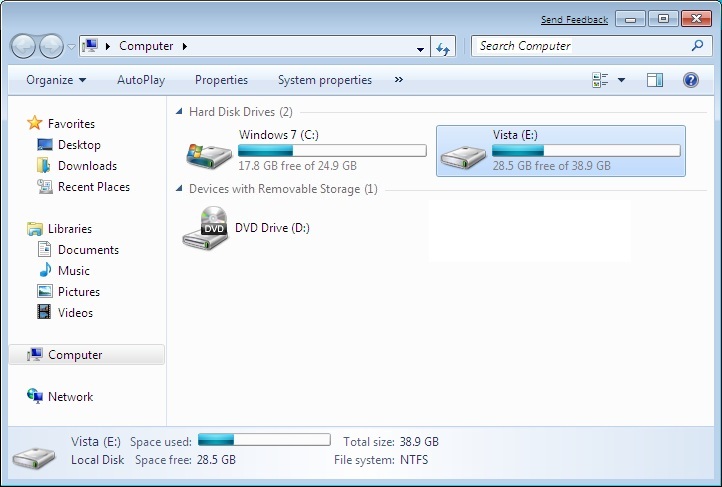722x487 pixels.
Task: Click '28.5 GB free of 38.9 GB' text
Action: 552,166
